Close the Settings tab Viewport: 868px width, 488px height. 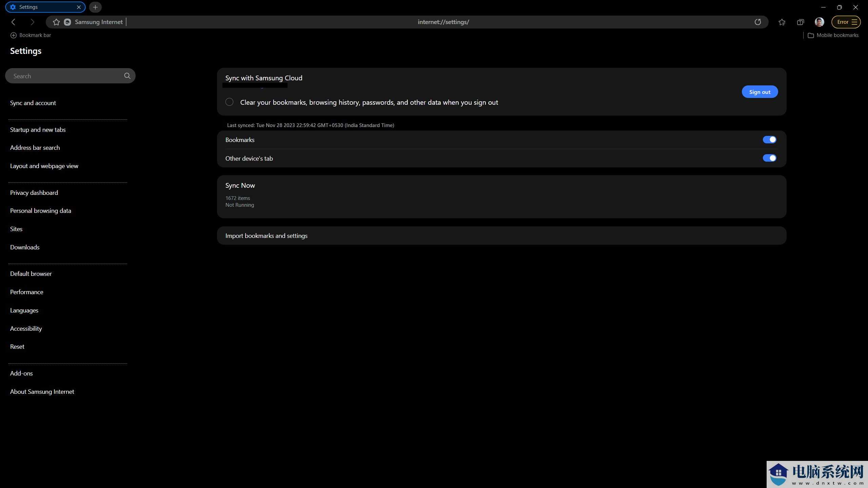click(x=79, y=7)
